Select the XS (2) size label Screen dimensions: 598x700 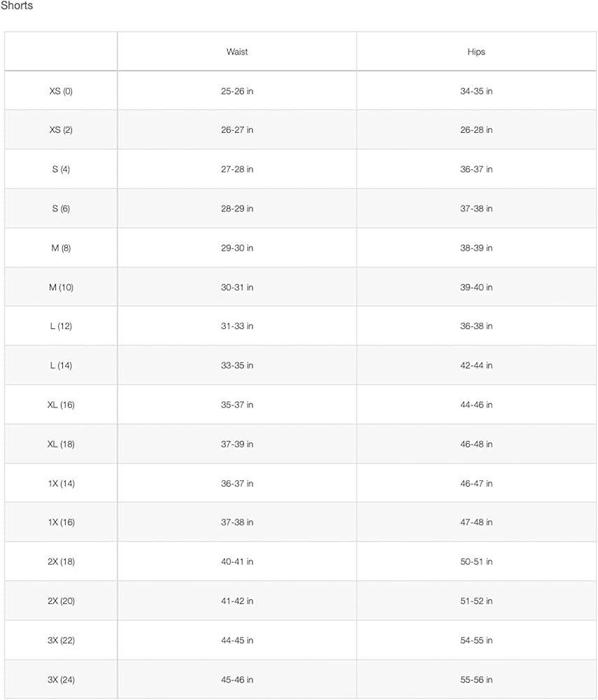61,130
